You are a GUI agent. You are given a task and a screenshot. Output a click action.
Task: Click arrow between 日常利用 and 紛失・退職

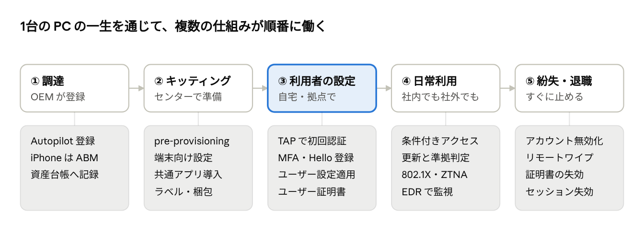507,88
